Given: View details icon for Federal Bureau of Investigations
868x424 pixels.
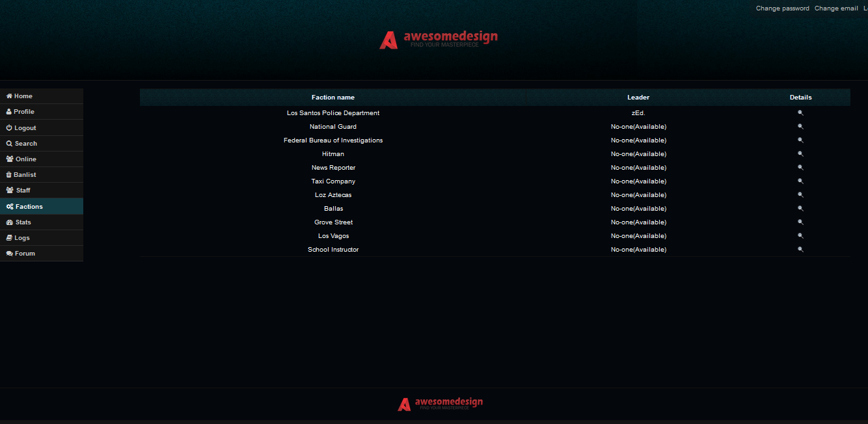Looking at the screenshot, I should (800, 140).
